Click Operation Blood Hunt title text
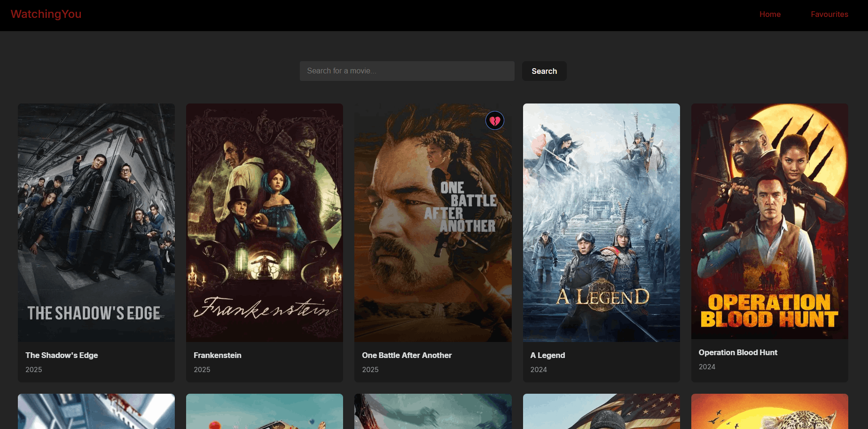 pyautogui.click(x=738, y=352)
